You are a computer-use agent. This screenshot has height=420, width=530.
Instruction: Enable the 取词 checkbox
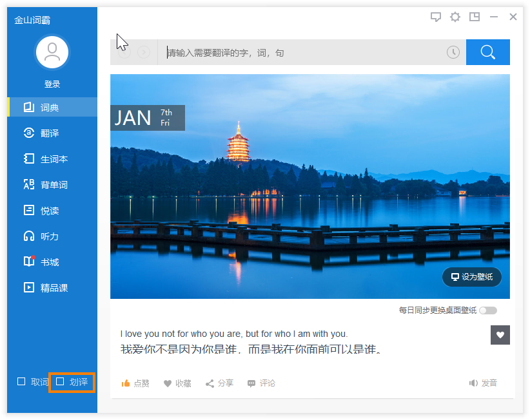pyautogui.click(x=21, y=381)
